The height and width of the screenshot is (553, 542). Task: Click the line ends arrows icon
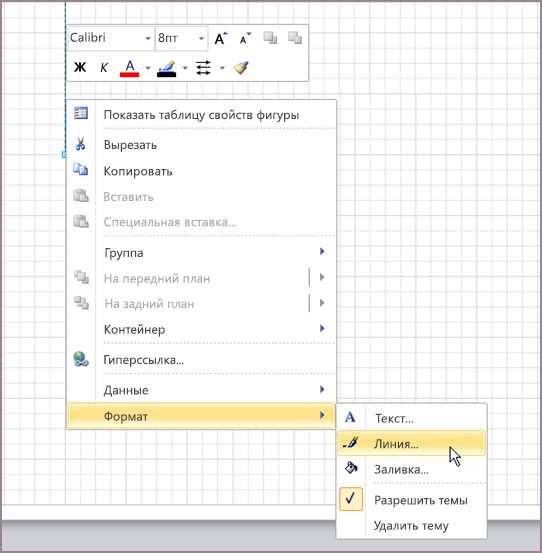[x=203, y=68]
